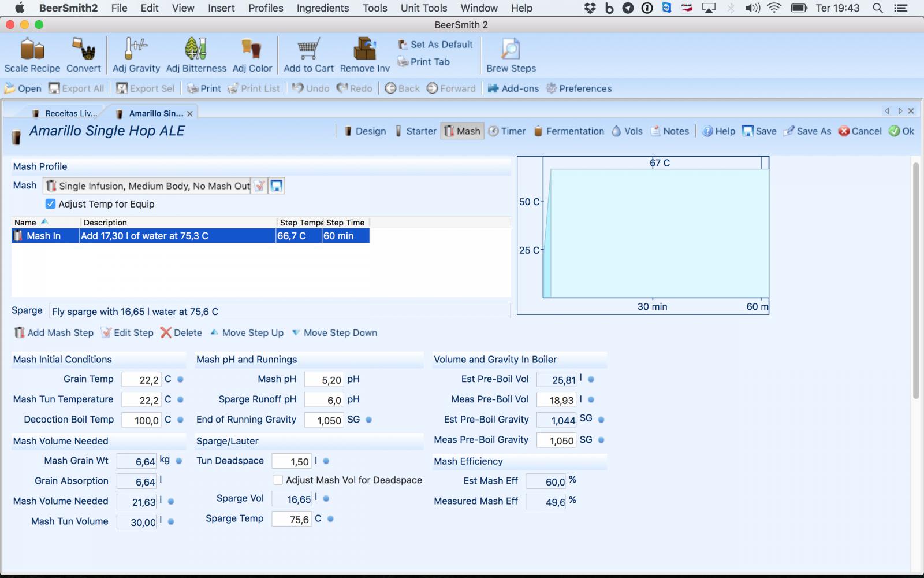
Task: Edit mash profile pencil icon
Action: [x=259, y=186]
